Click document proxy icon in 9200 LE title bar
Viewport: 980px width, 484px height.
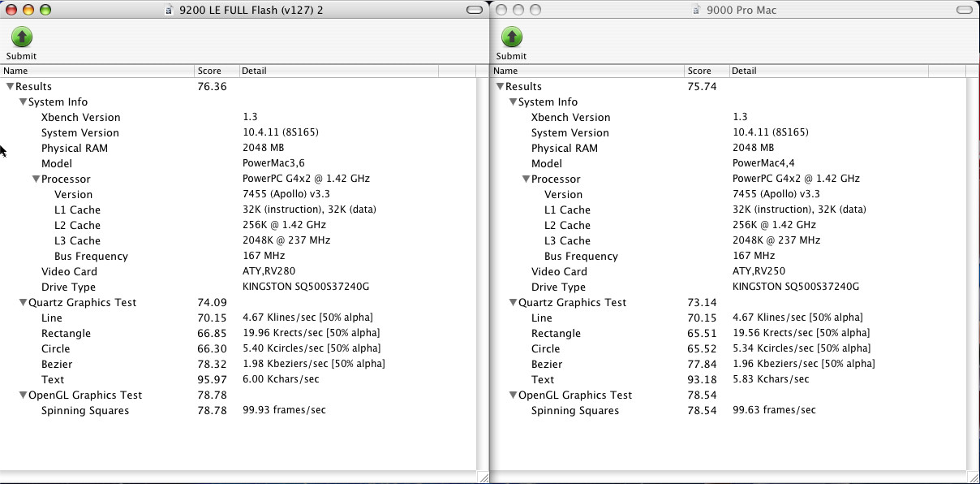168,10
